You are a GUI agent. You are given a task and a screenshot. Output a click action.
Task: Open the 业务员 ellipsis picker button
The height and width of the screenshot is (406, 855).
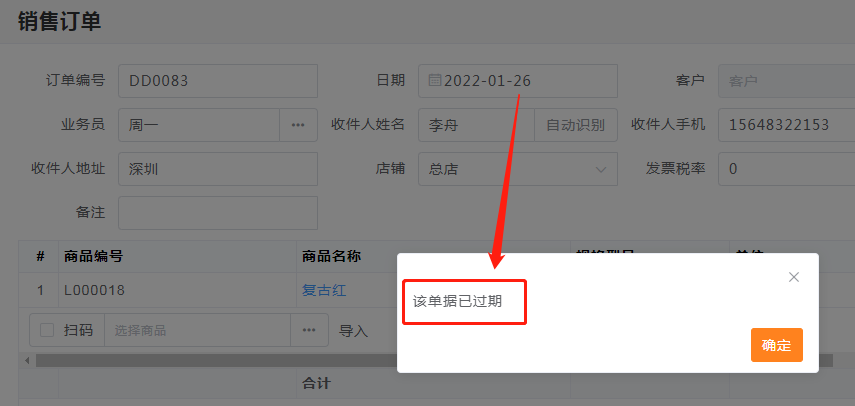point(298,125)
